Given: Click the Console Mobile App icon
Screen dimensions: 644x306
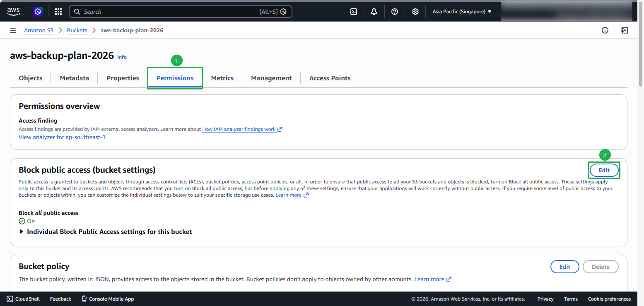Looking at the screenshot, I should coord(84,299).
